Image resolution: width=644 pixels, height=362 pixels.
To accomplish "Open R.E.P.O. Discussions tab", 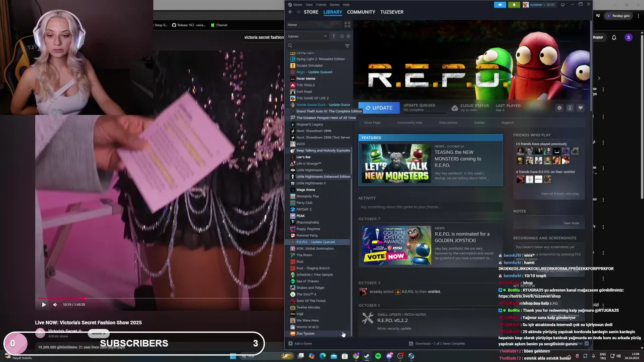I will pos(448,123).
